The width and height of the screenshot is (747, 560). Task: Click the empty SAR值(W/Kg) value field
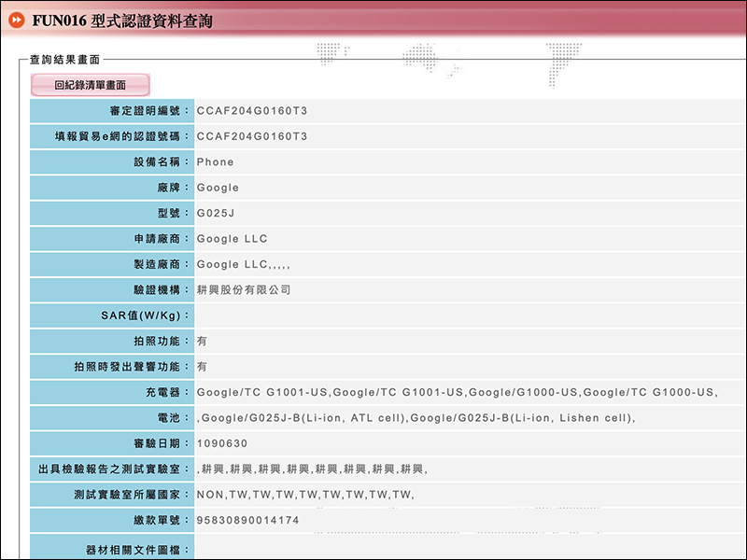click(471, 315)
